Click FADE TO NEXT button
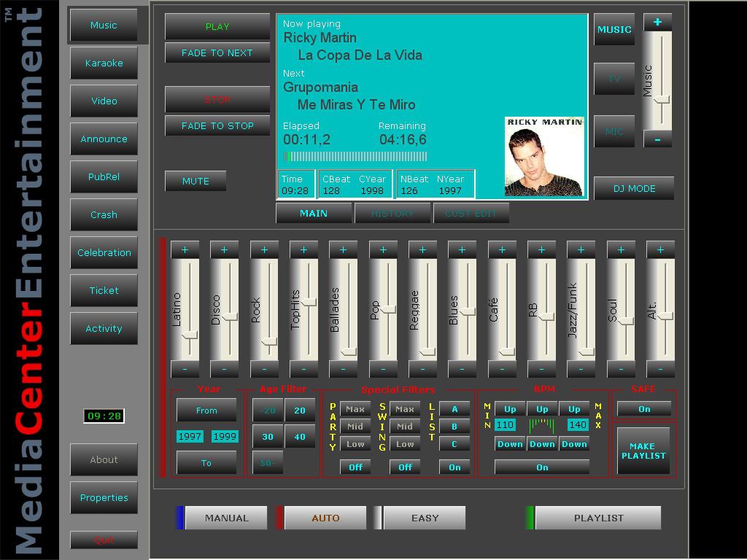747x560 pixels. click(x=217, y=52)
